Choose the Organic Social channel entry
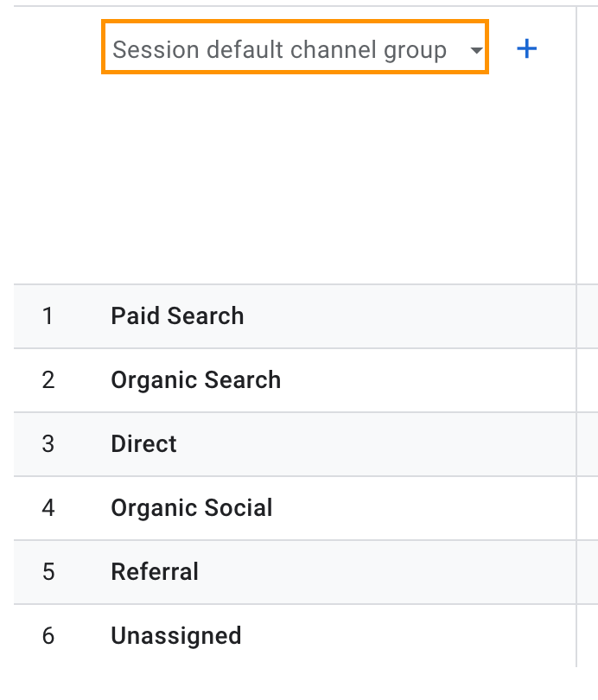This screenshot has width=598, height=700. 191,508
